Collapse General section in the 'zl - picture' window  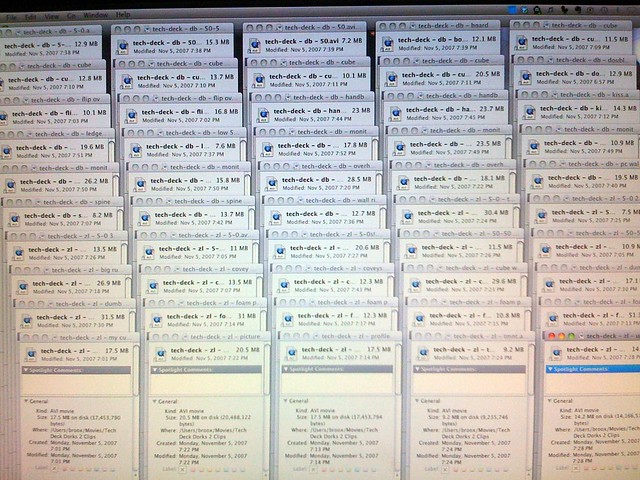(155, 402)
